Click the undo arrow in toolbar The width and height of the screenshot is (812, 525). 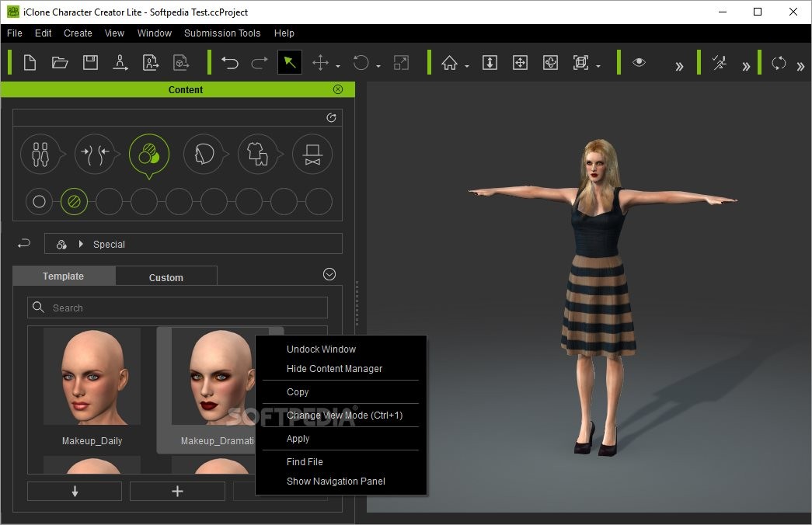[x=230, y=63]
